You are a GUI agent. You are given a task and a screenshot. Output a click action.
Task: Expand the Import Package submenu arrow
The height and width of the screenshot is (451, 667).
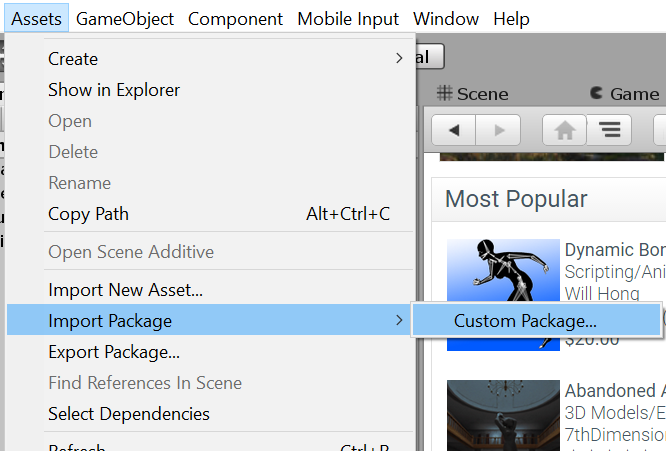pos(398,321)
